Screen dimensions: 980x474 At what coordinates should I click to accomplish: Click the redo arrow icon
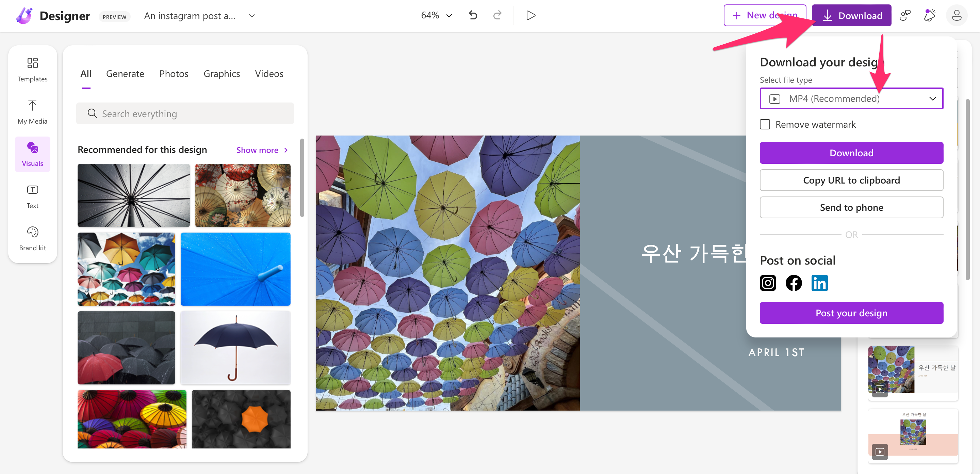pos(497,15)
